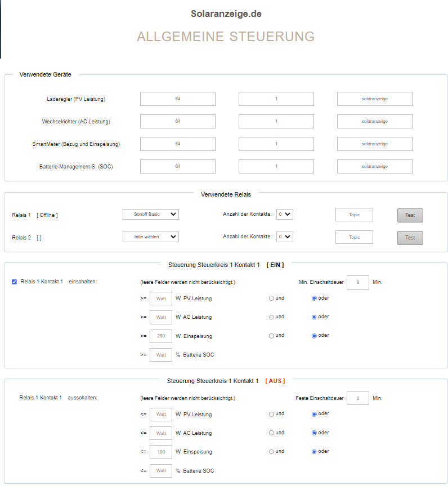Viewport: 448px width, 494px height.
Task: Expand the 'bitte wählen' dropdown for Relais 2
Action: (x=150, y=237)
